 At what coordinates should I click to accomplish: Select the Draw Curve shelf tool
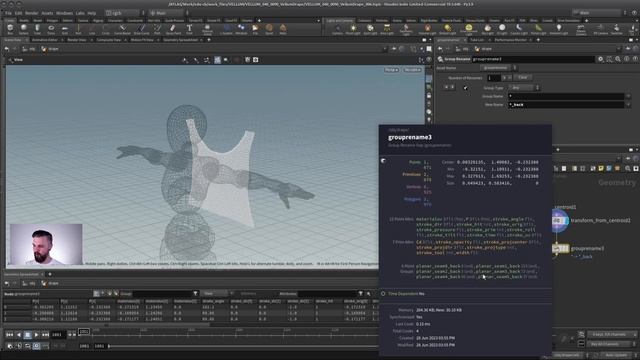tap(141, 29)
